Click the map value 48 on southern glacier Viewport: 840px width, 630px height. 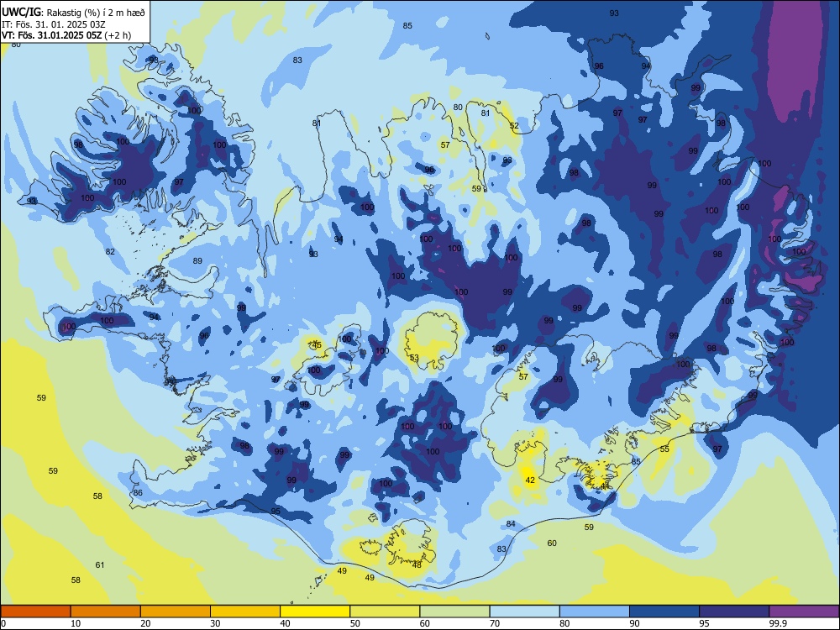pos(417,564)
